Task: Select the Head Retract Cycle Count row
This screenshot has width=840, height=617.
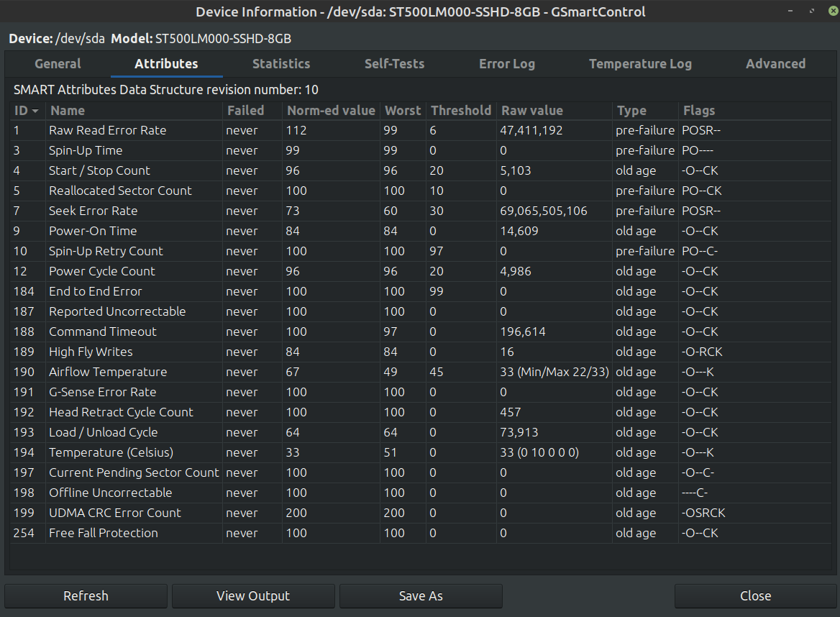Action: (421, 412)
